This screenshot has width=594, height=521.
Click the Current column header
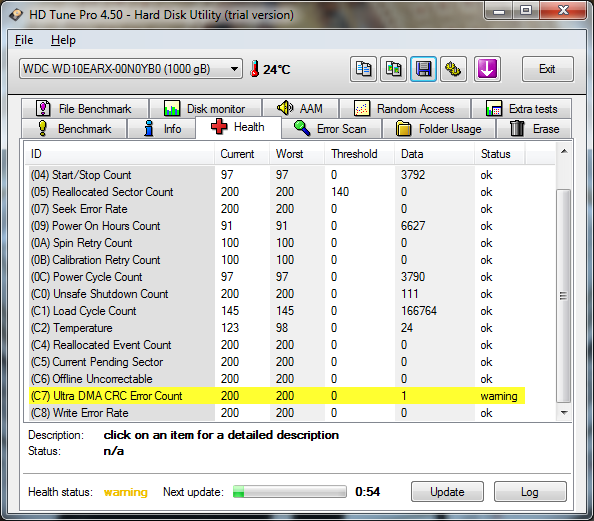tap(242, 154)
